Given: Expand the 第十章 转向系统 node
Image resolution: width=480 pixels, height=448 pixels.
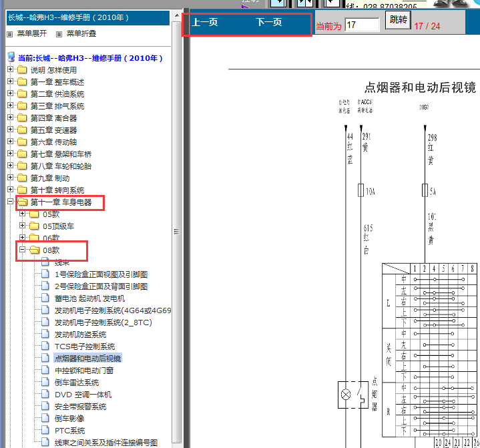Looking at the screenshot, I should coord(11,189).
